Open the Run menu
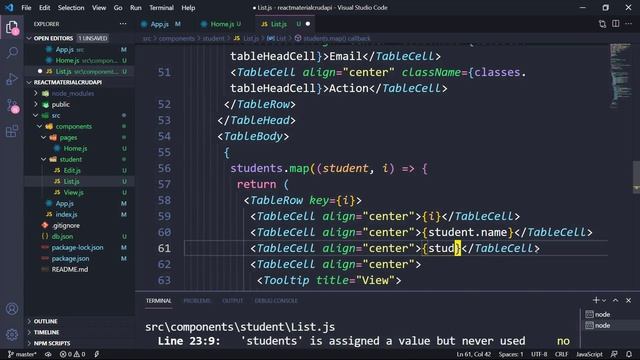 (136, 8)
